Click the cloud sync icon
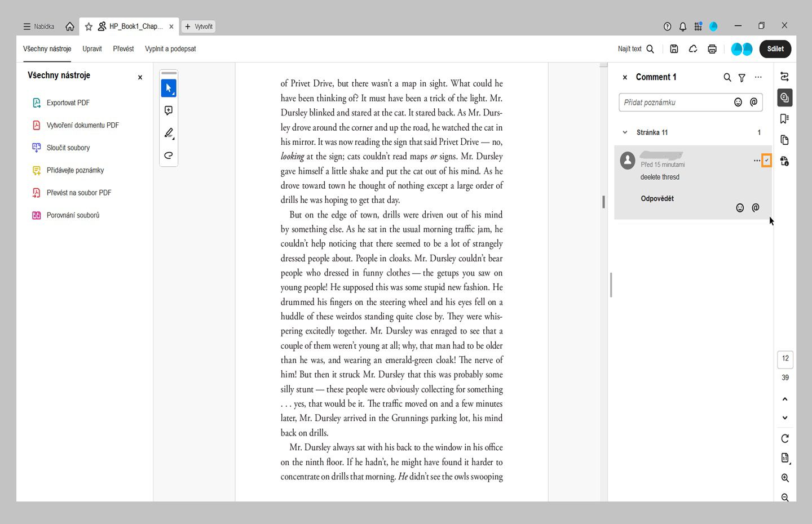 tap(693, 49)
